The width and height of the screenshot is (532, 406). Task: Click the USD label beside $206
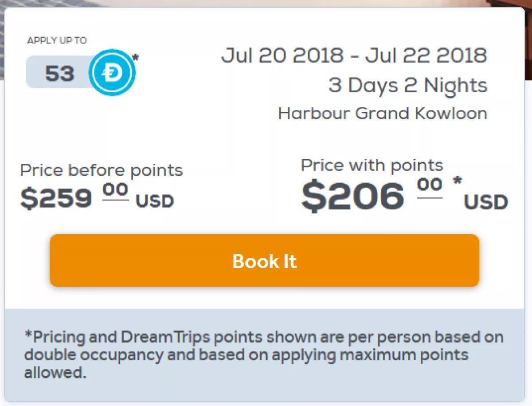coord(486,203)
